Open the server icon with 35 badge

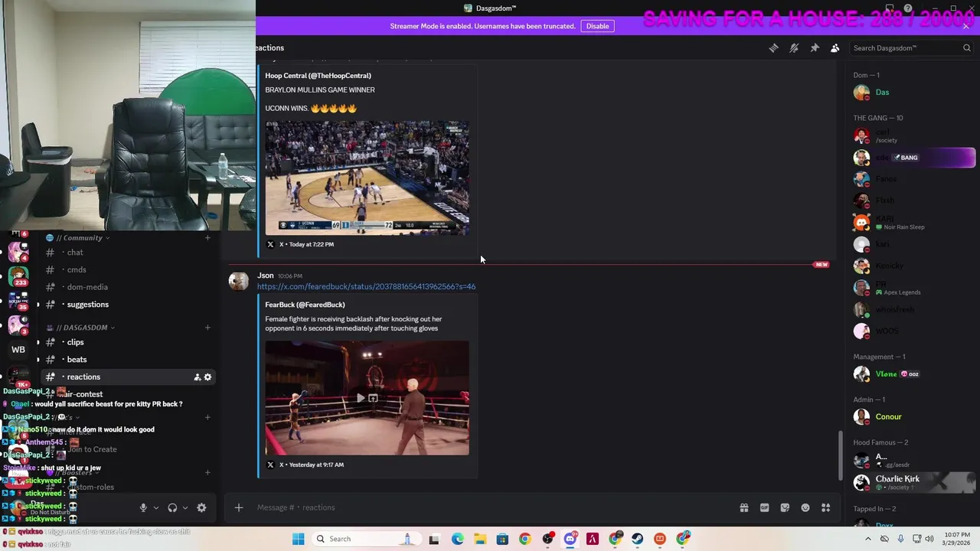pyautogui.click(x=18, y=301)
